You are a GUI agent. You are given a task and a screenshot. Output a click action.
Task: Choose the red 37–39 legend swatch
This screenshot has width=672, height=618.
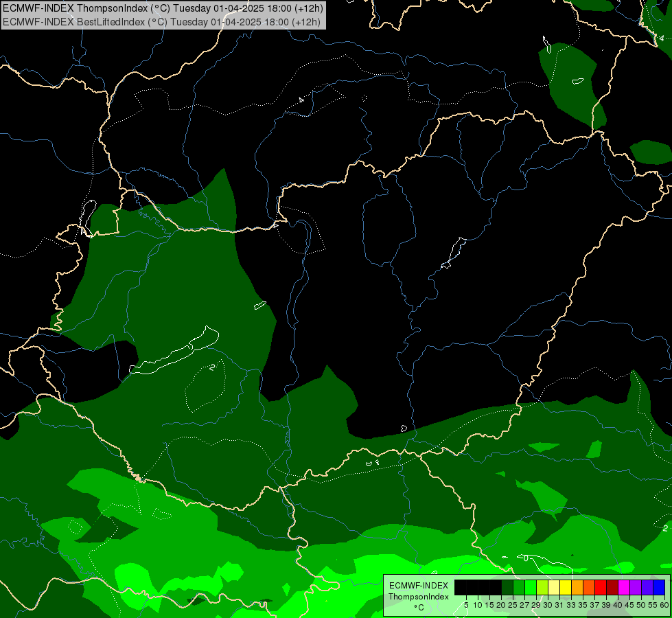pos(601,587)
